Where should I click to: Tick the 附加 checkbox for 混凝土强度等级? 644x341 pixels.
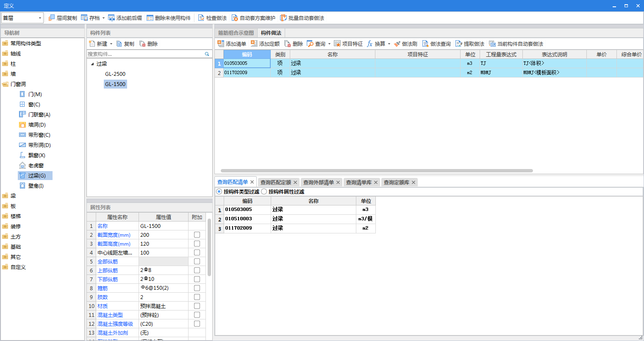point(197,324)
